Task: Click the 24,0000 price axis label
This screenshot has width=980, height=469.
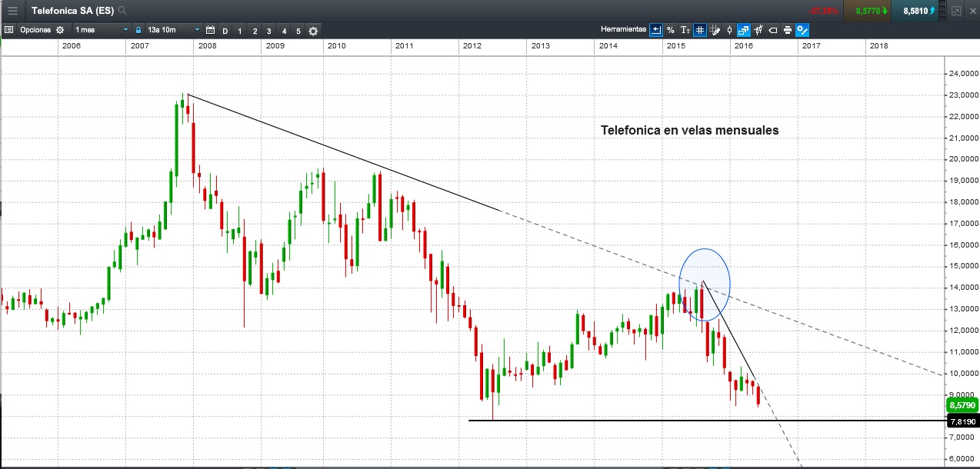Action: point(965,74)
